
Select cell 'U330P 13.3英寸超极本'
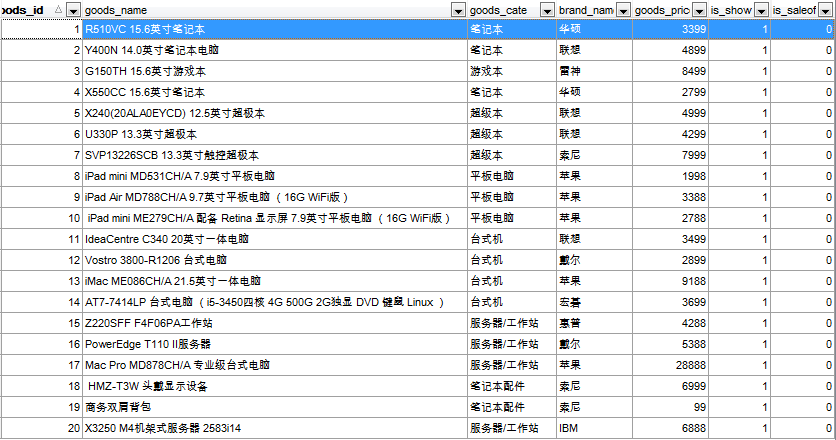275,134
